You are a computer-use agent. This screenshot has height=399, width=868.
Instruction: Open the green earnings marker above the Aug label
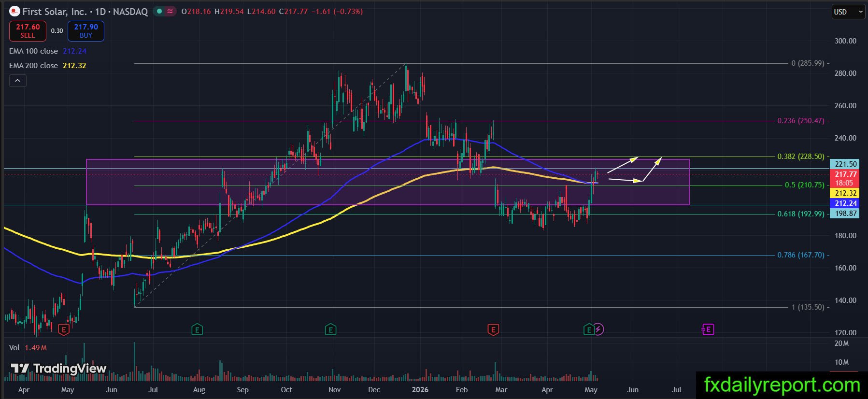pyautogui.click(x=197, y=330)
